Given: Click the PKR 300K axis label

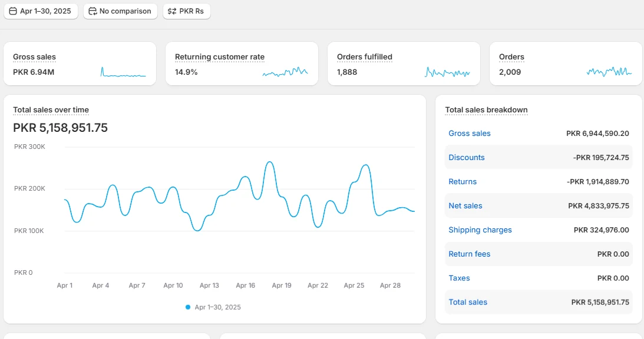Looking at the screenshot, I should [29, 147].
